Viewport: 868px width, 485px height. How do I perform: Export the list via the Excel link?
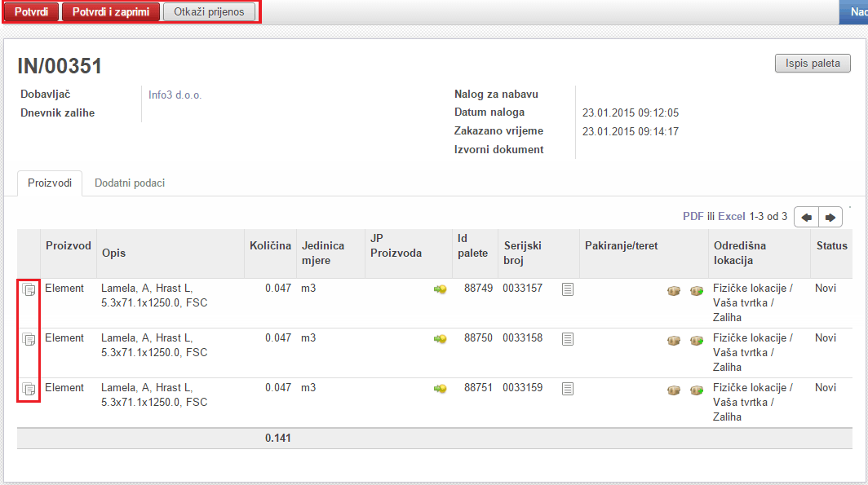(731, 217)
